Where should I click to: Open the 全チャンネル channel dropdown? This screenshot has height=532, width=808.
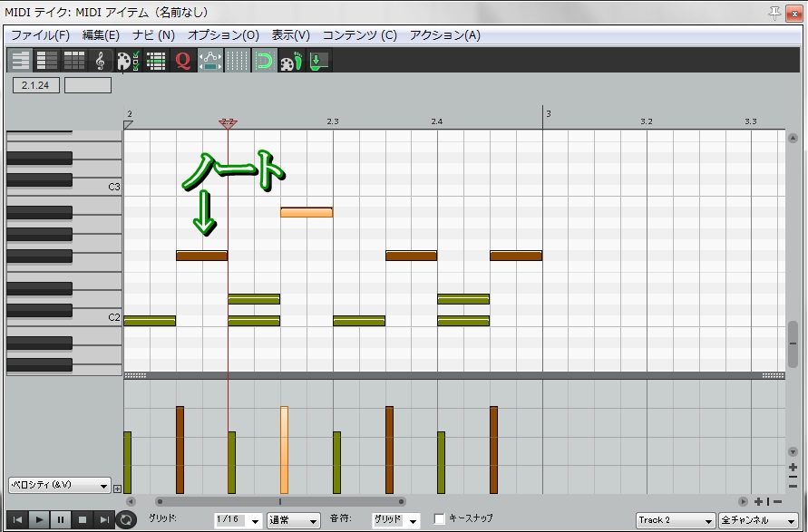pyautogui.click(x=758, y=520)
